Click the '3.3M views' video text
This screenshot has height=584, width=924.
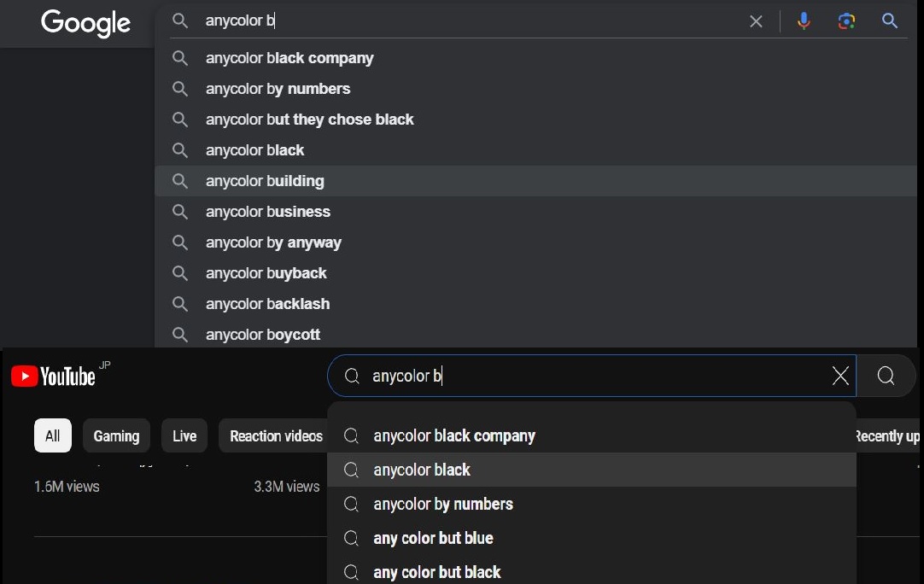point(287,487)
